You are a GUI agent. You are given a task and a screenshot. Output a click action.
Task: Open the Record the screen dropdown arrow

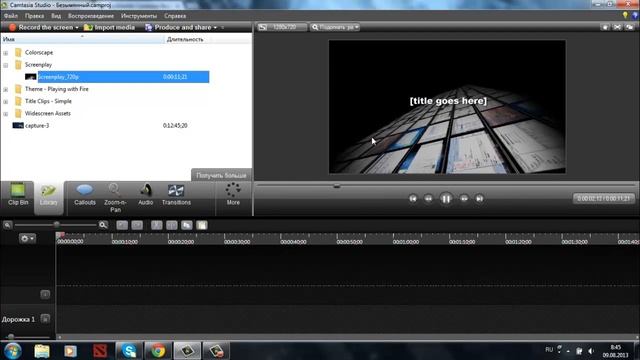(77, 28)
